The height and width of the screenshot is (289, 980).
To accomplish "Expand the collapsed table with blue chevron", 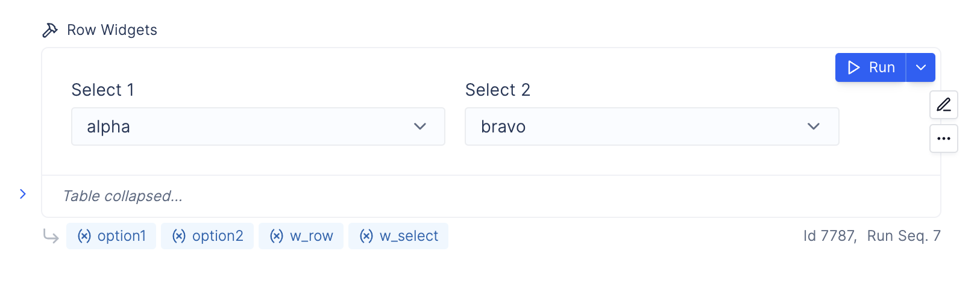I will 22,194.
